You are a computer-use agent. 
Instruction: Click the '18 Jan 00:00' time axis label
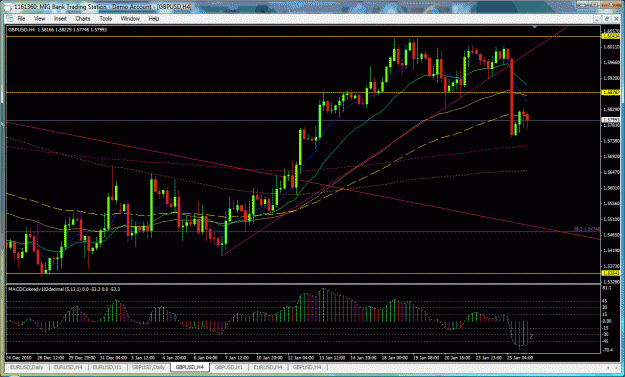point(395,357)
